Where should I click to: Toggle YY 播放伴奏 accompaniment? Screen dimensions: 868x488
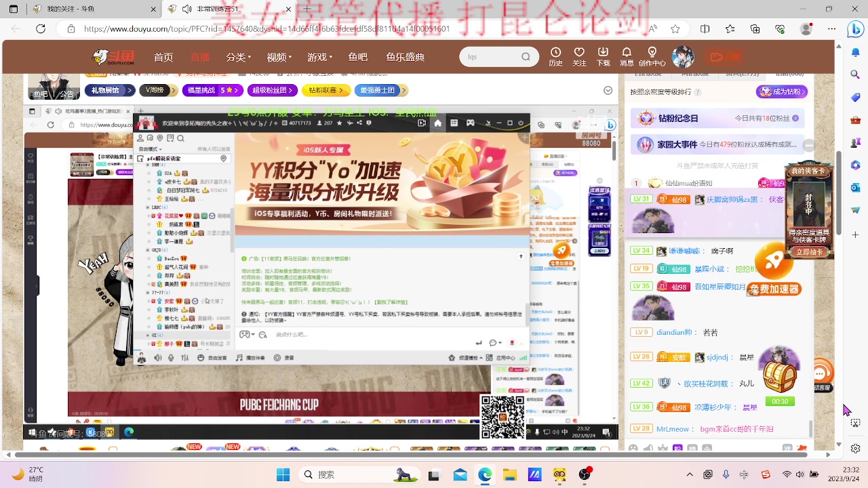250,358
